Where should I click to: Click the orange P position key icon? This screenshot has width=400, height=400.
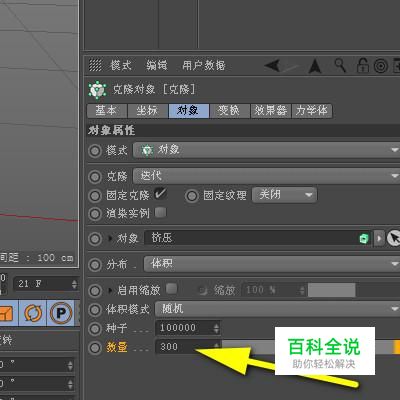point(61,313)
